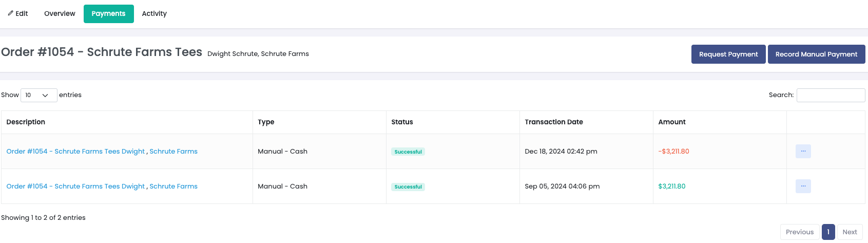This screenshot has width=868, height=243.
Task: Click the Request Payment button
Action: 728,54
